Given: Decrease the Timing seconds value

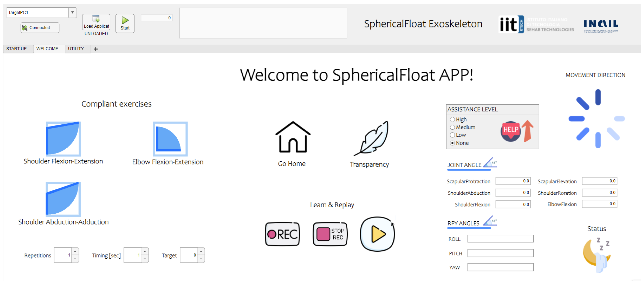Looking at the screenshot, I should click(145, 259).
